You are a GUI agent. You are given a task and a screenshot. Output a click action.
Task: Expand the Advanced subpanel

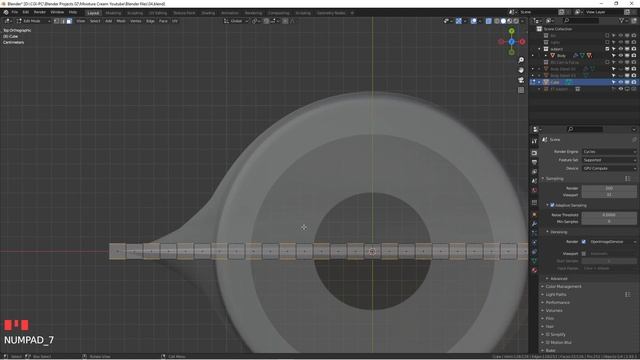tap(558, 278)
